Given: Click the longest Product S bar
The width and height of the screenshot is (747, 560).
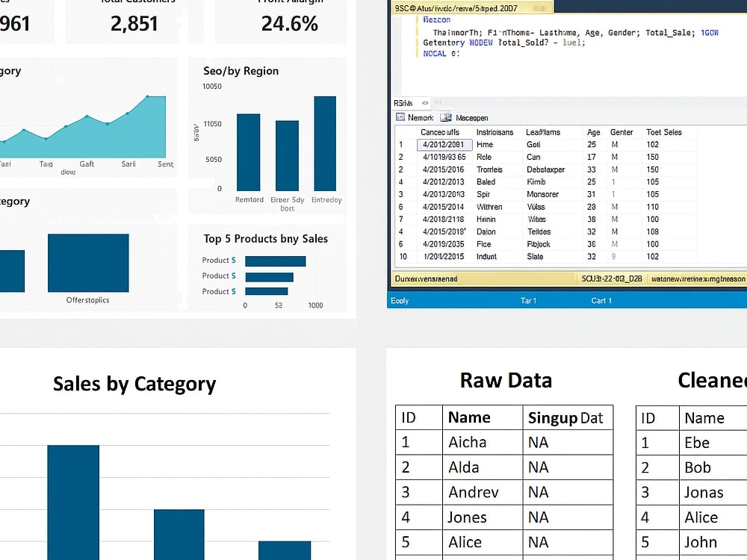Looking at the screenshot, I should point(276,261).
